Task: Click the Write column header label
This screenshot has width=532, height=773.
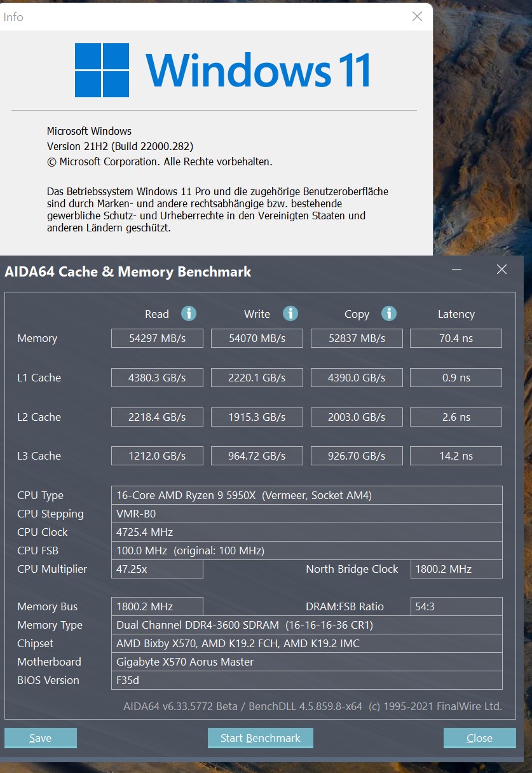Action: coord(257,314)
